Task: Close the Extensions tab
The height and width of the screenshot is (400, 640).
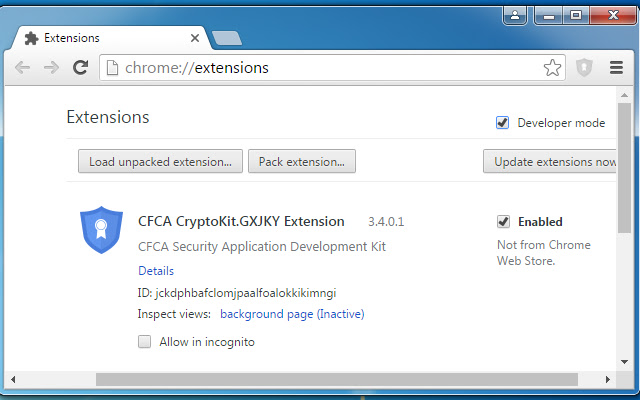Action: coord(194,38)
